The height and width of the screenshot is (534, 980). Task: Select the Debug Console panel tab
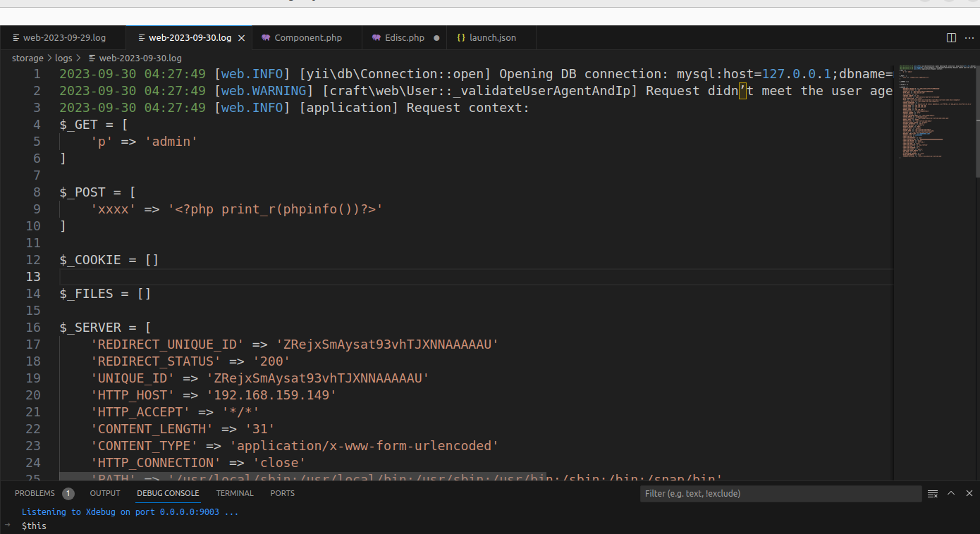point(168,494)
